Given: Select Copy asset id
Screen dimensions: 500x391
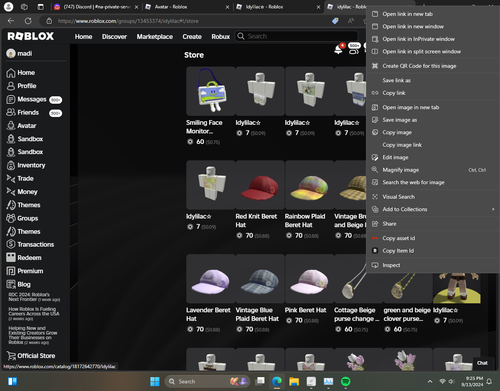Looking at the screenshot, I should [x=433, y=238].
